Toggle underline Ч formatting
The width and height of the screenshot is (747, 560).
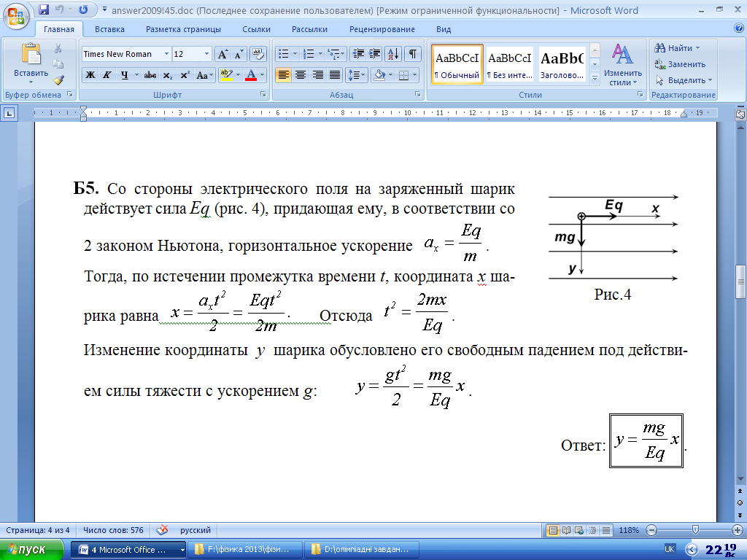tap(124, 75)
